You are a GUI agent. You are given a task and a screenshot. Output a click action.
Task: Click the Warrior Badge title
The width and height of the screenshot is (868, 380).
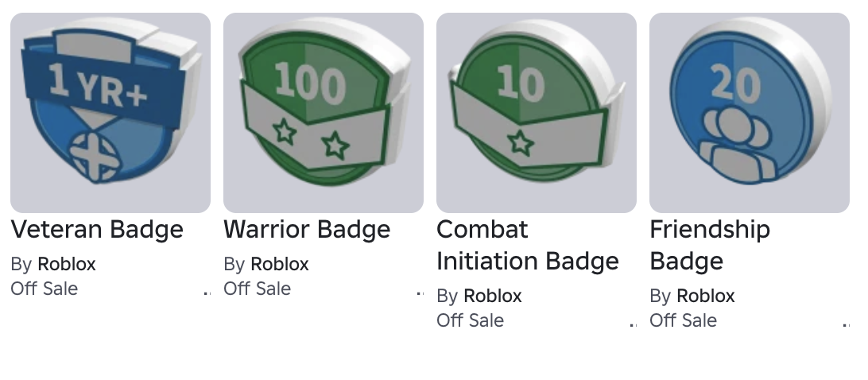tap(308, 229)
